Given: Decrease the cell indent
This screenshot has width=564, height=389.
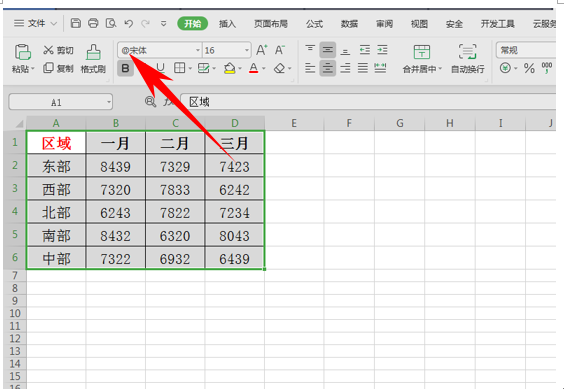Looking at the screenshot, I should click(x=364, y=50).
